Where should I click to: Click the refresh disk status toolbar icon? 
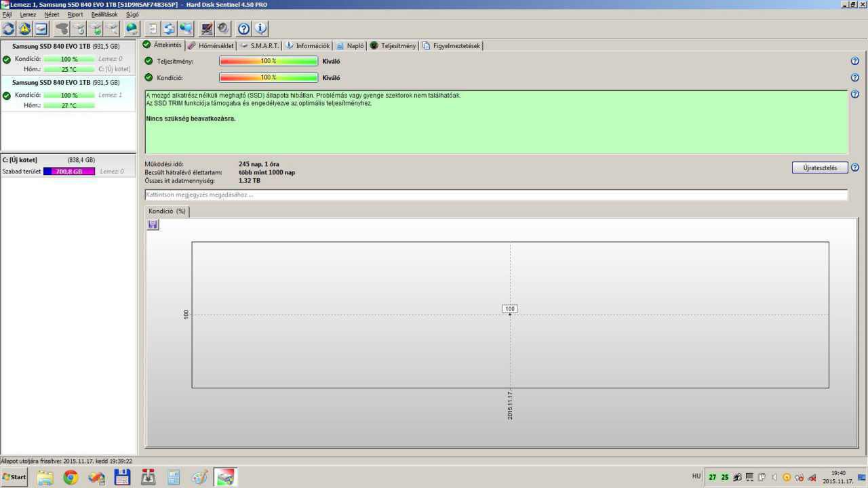click(8, 28)
